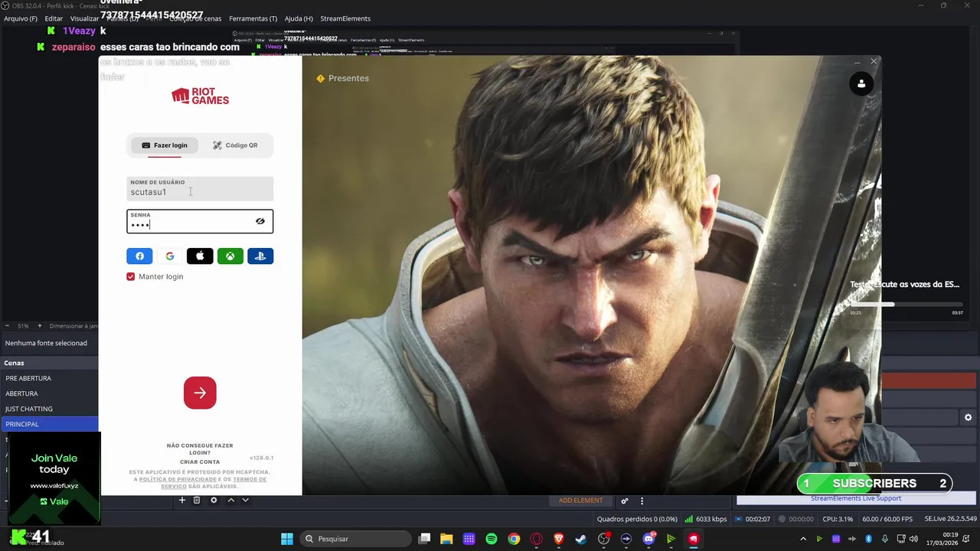Click the key icon next to ADD ELEMENT
Screen dimensions: 980x551
pyautogui.click(x=625, y=500)
